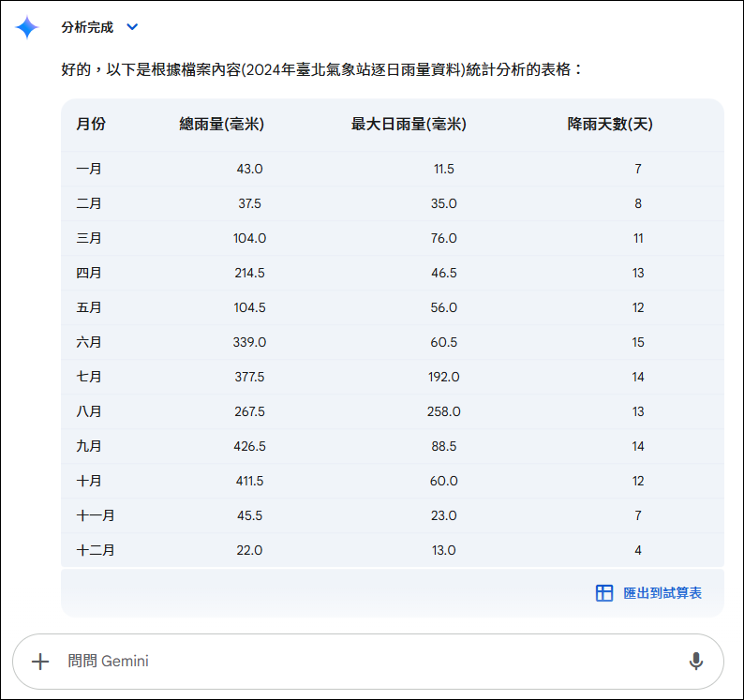Click the 35.0 max daily rainfall cell

click(443, 203)
